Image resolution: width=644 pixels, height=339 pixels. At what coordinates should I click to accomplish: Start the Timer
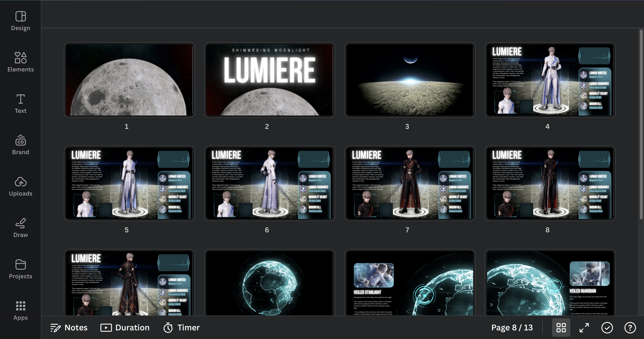(182, 328)
